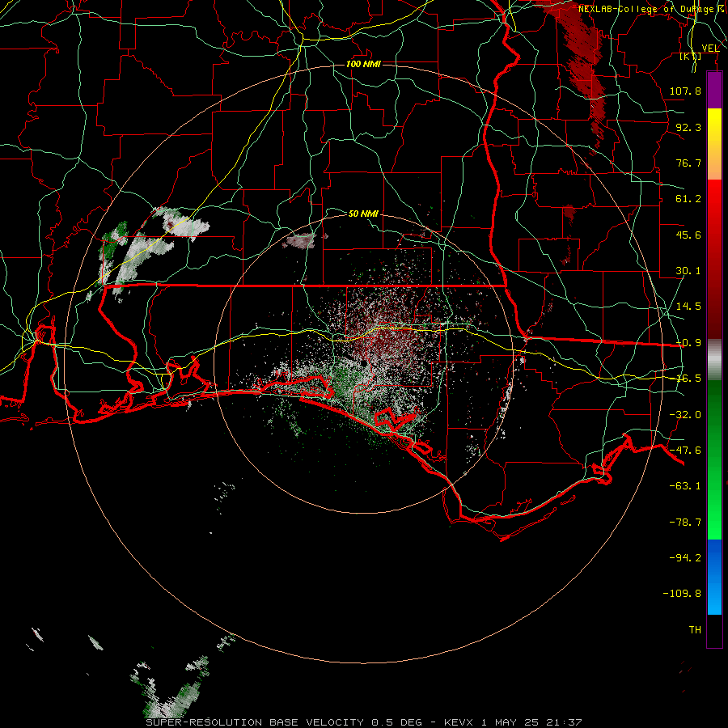Click the KEVX radar site black dot
This screenshot has width=728, height=728.
pyautogui.click(x=364, y=363)
